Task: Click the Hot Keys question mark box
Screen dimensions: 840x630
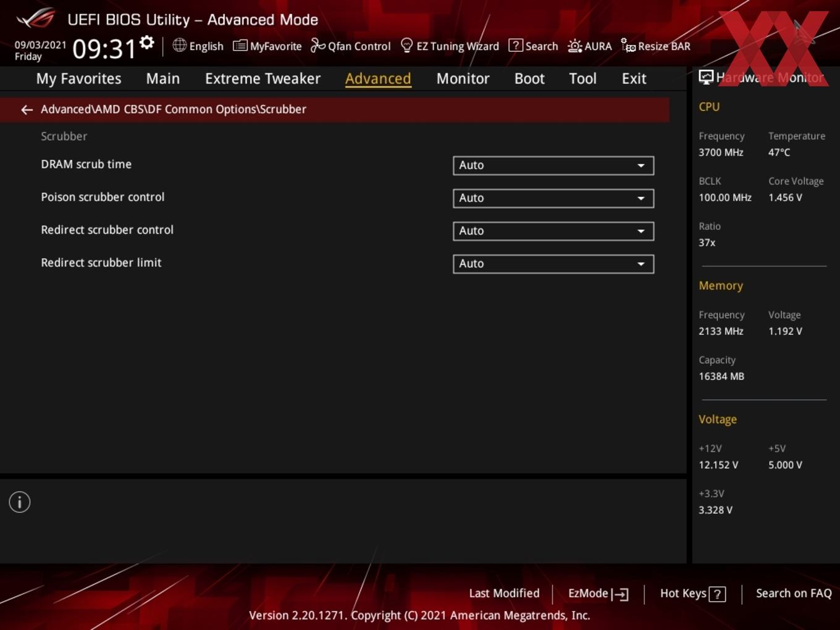Action: [717, 594]
